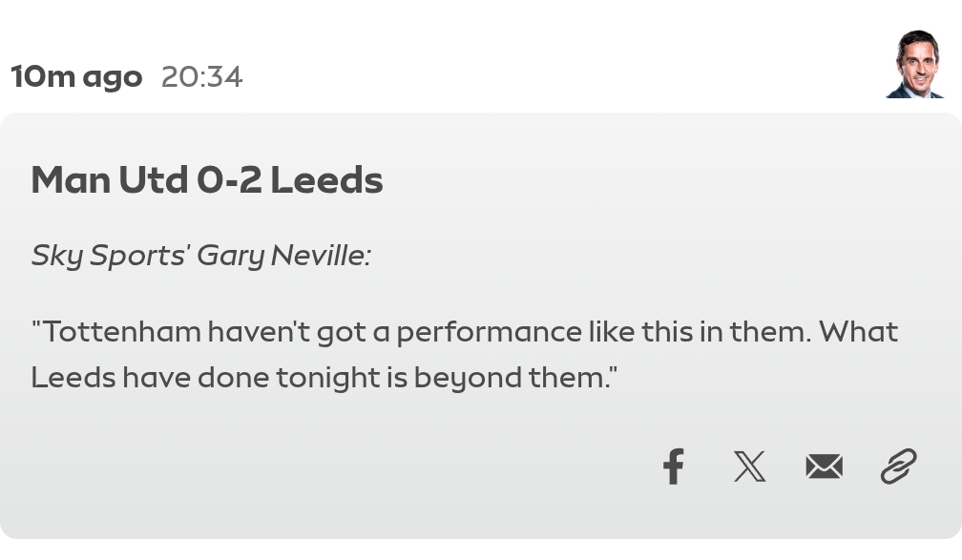The height and width of the screenshot is (560, 962).
Task: Click the bold '10m ago' entry marker
Action: (75, 76)
